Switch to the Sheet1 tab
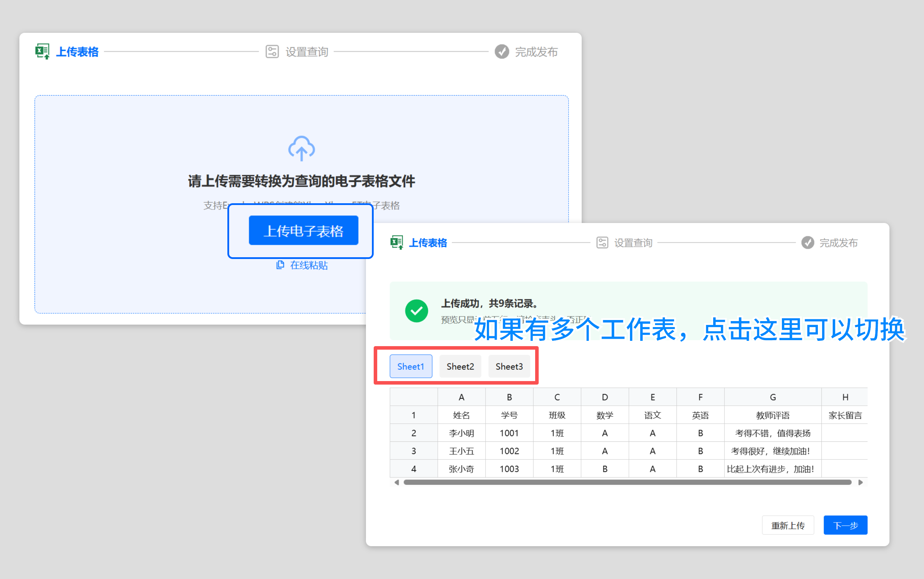 (x=411, y=367)
